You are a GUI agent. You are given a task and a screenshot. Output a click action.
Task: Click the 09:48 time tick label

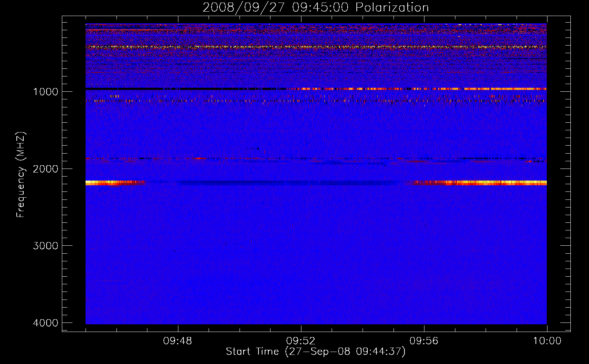coord(178,341)
